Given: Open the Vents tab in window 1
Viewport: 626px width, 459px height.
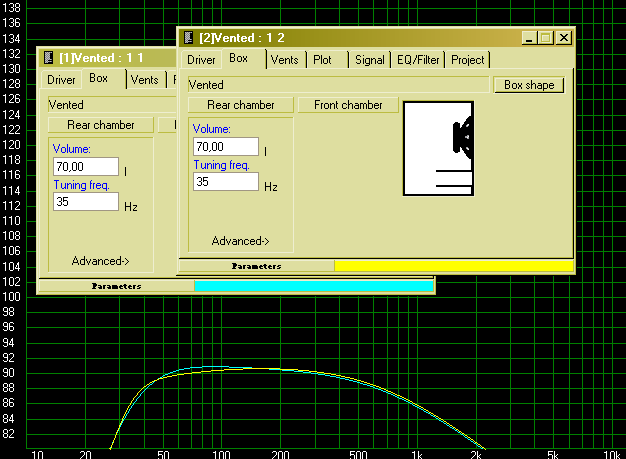Looking at the screenshot, I should coord(145,80).
